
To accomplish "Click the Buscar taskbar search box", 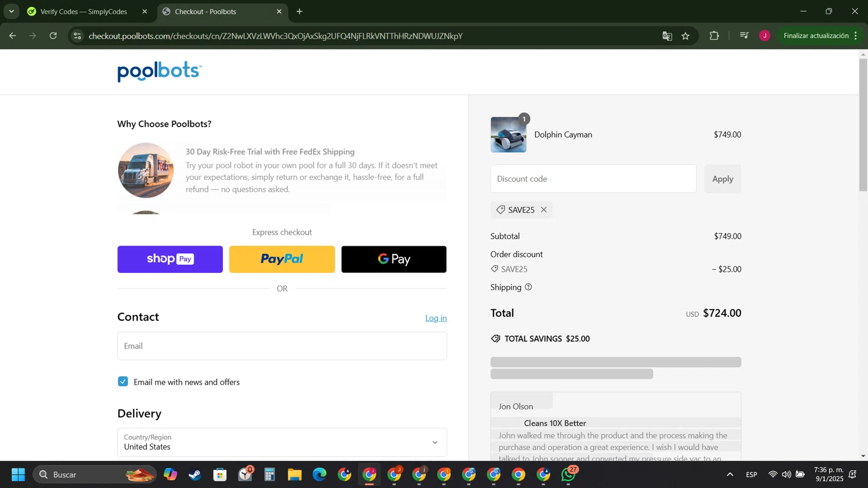I will 94,475.
